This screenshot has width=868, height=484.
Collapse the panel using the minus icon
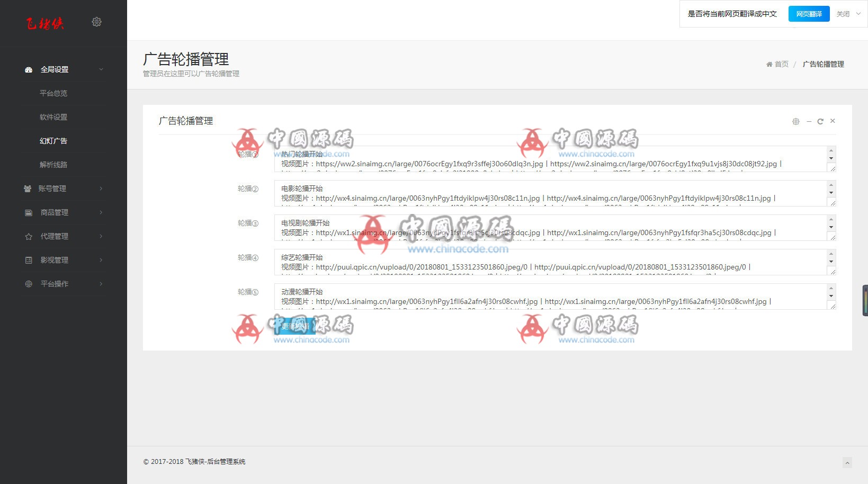(x=808, y=121)
